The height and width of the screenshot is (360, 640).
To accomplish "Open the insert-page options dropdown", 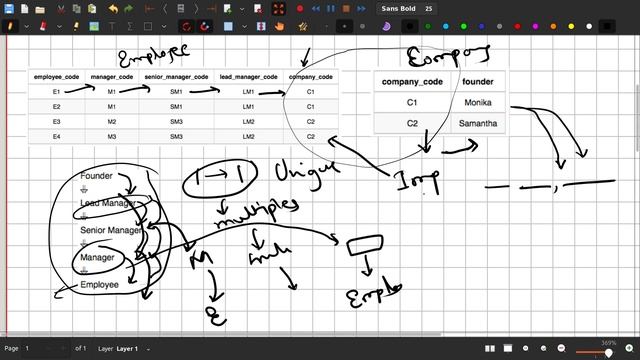I will pyautogui.click(x=242, y=9).
